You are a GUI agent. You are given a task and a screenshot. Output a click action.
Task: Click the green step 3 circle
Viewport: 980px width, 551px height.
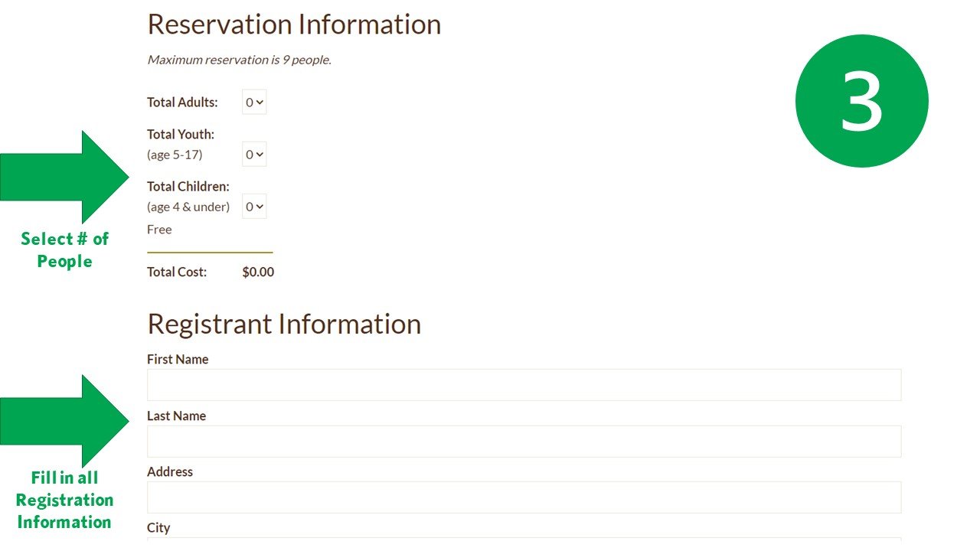tap(861, 101)
